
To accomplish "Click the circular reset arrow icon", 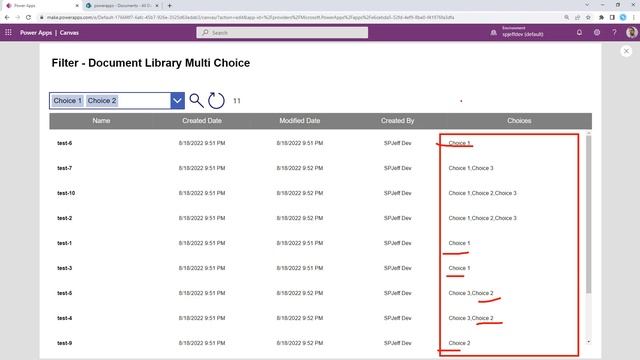I will (216, 100).
